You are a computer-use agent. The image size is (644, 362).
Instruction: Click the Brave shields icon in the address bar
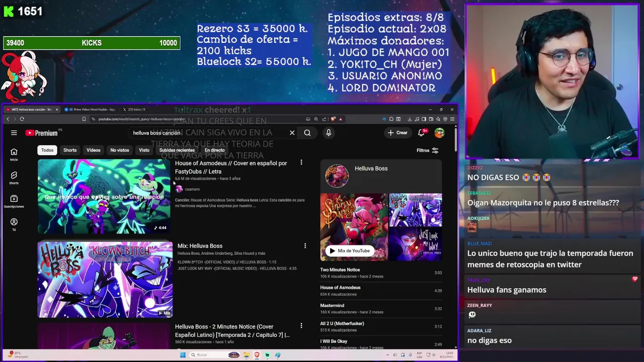tap(333, 119)
